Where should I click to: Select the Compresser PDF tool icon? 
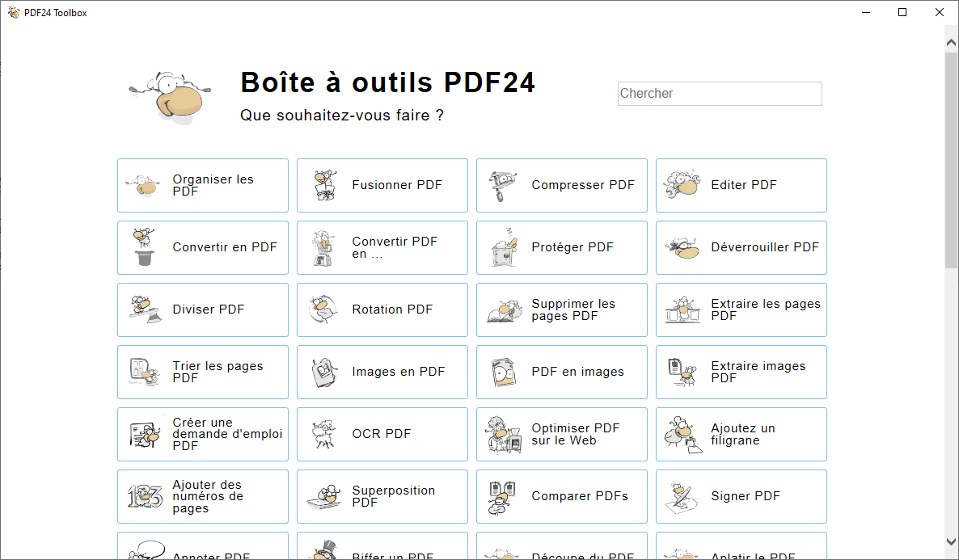coord(503,185)
